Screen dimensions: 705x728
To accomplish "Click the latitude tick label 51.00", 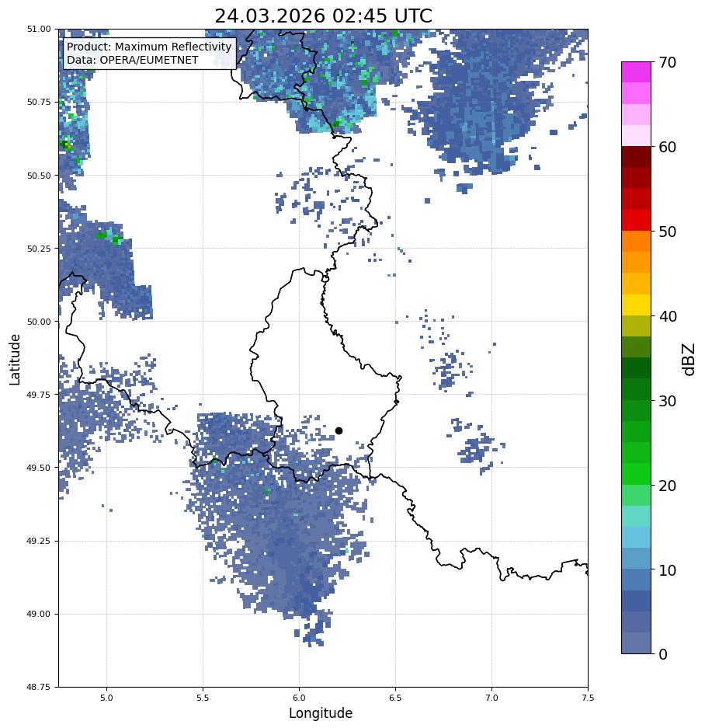I will click(39, 29).
